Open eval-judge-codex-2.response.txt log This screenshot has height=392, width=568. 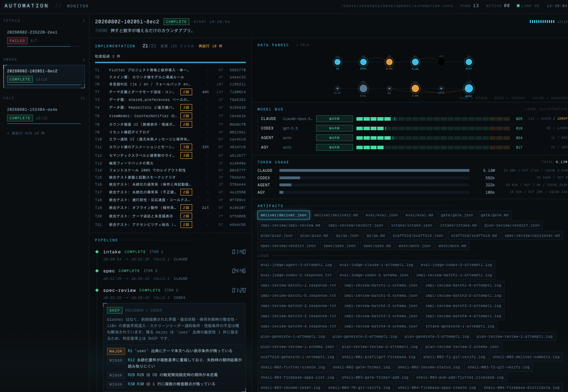pos(296,275)
